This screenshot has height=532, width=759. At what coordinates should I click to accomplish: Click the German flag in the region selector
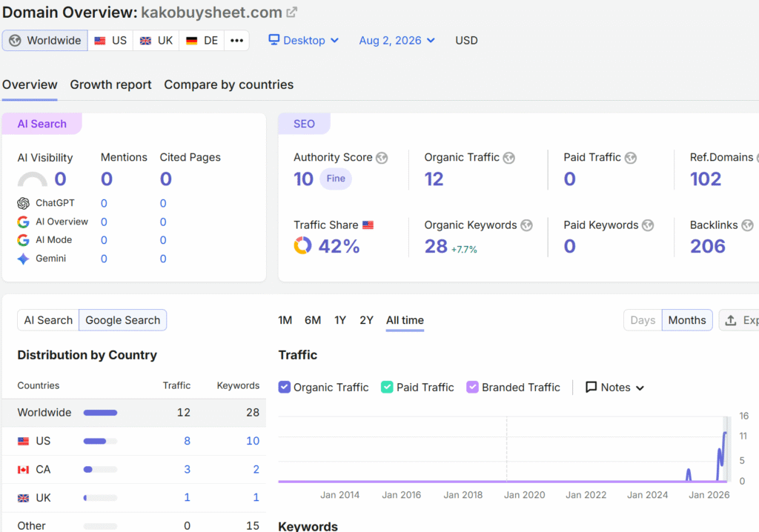coord(192,41)
